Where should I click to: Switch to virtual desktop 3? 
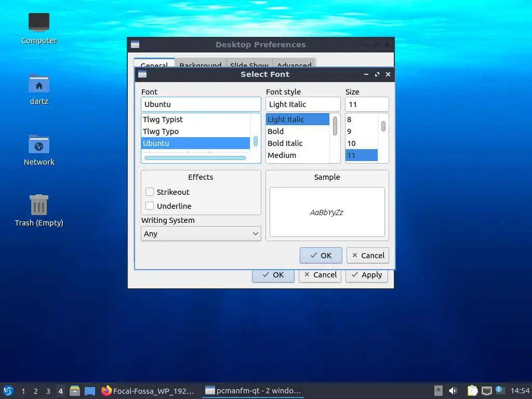point(48,391)
